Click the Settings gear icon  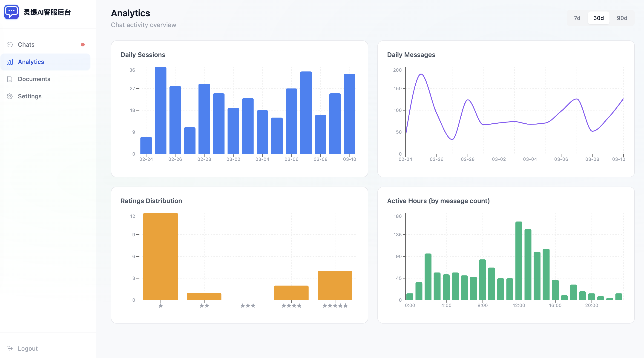coord(9,97)
